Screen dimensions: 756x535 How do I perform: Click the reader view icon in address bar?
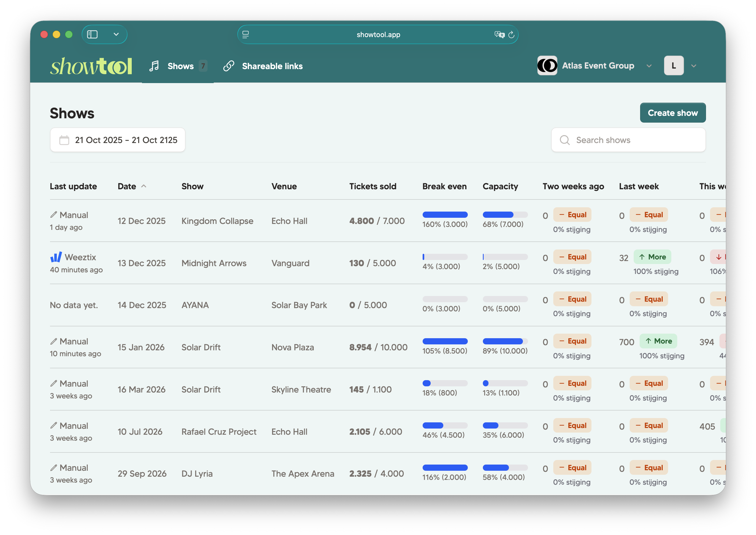coord(245,35)
